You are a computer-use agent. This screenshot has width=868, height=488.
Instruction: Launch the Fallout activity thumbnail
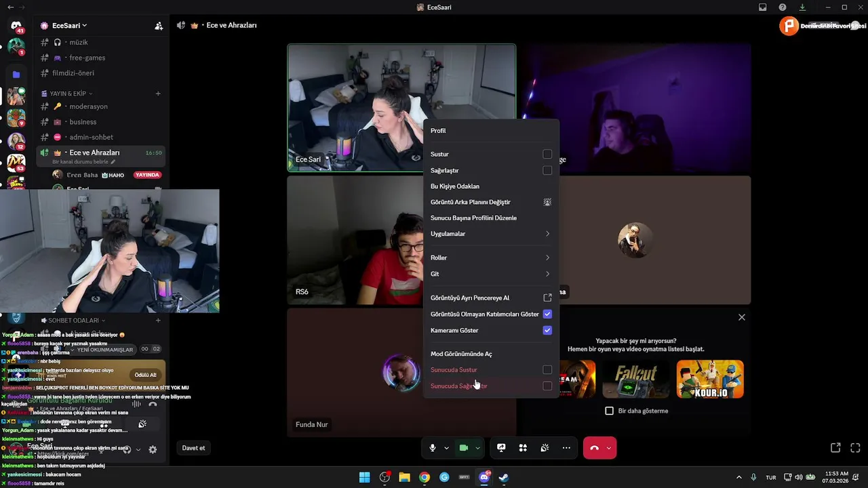pyautogui.click(x=636, y=379)
